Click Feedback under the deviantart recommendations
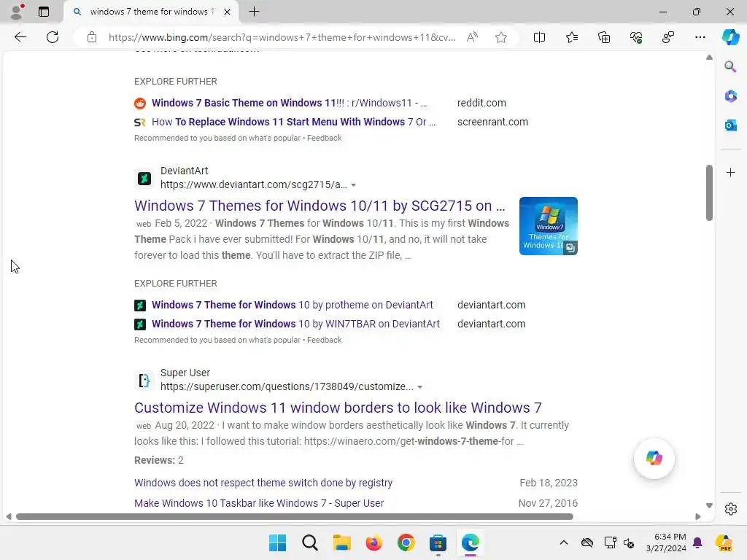The image size is (747, 560). point(324,340)
